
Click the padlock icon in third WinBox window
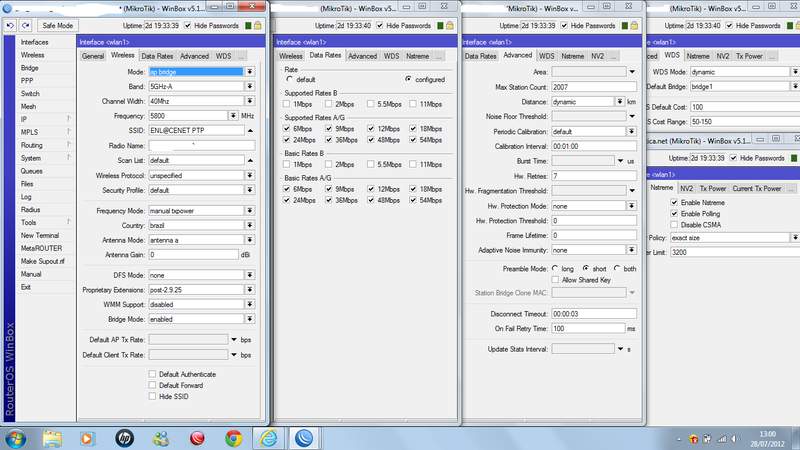pos(634,26)
